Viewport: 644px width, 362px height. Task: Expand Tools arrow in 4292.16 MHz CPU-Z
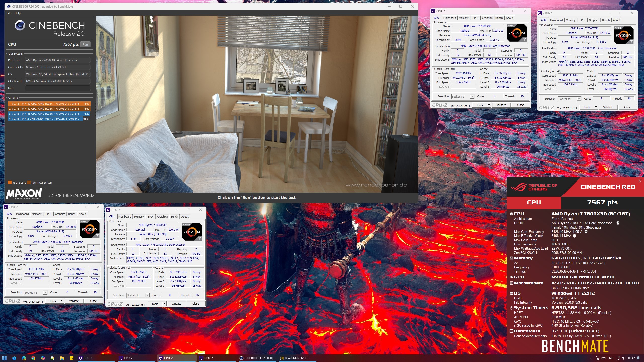489,105
